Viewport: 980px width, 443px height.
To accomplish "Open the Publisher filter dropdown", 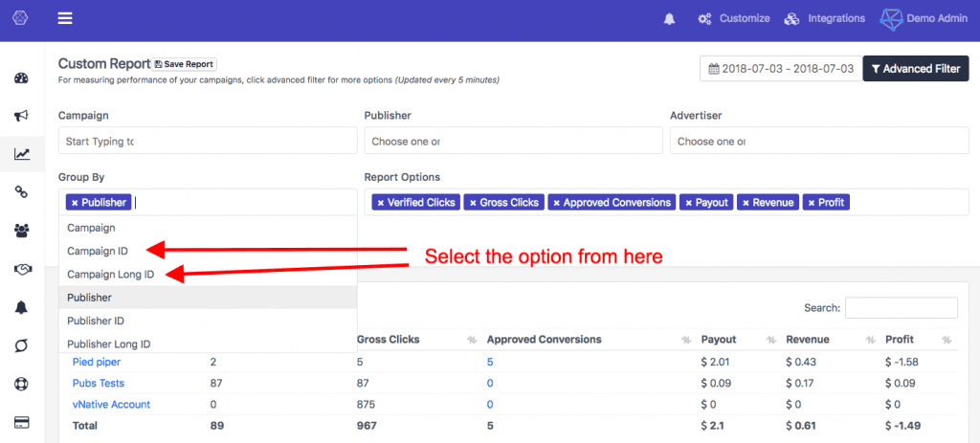I will (x=513, y=141).
